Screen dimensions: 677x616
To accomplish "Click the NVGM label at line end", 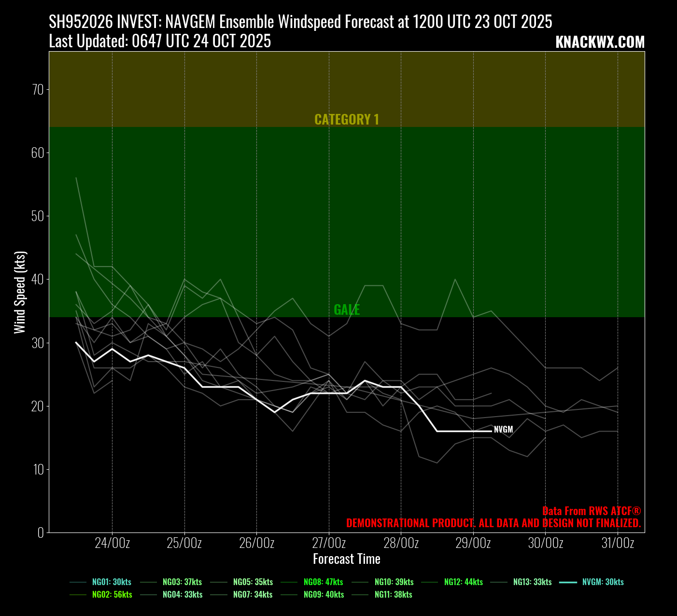I will [503, 430].
